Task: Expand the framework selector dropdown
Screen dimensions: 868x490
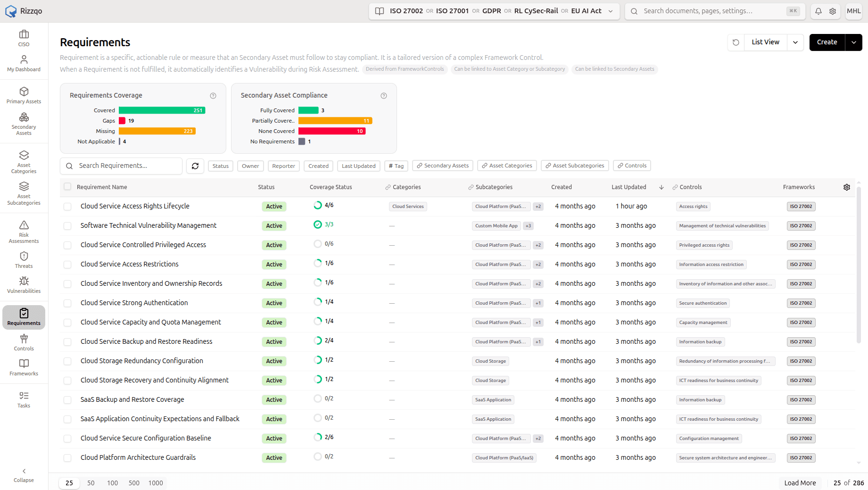Action: click(x=611, y=11)
